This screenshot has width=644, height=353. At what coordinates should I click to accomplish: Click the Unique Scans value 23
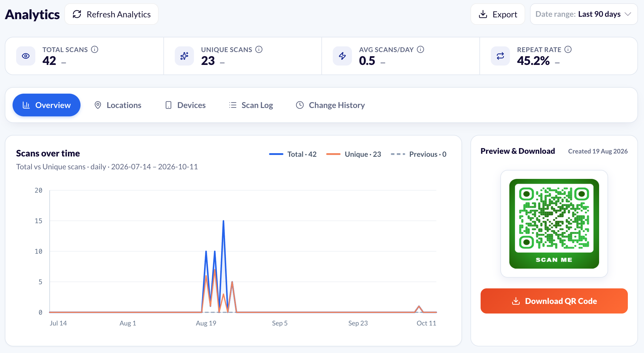[208, 61]
